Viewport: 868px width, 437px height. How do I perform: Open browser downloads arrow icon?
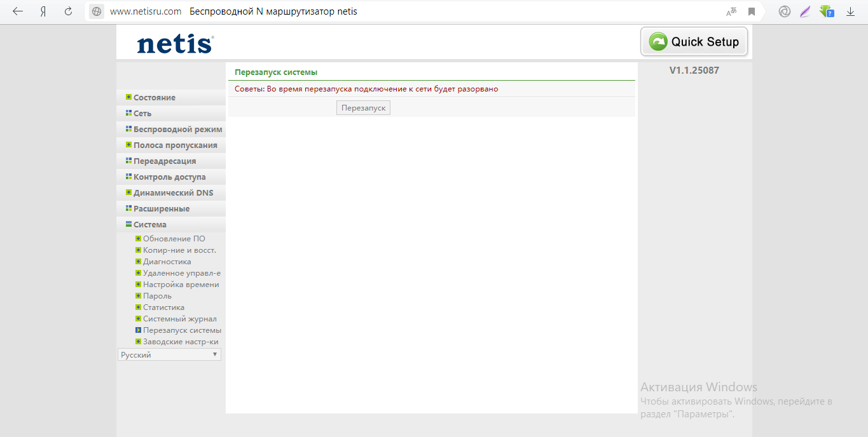point(850,11)
